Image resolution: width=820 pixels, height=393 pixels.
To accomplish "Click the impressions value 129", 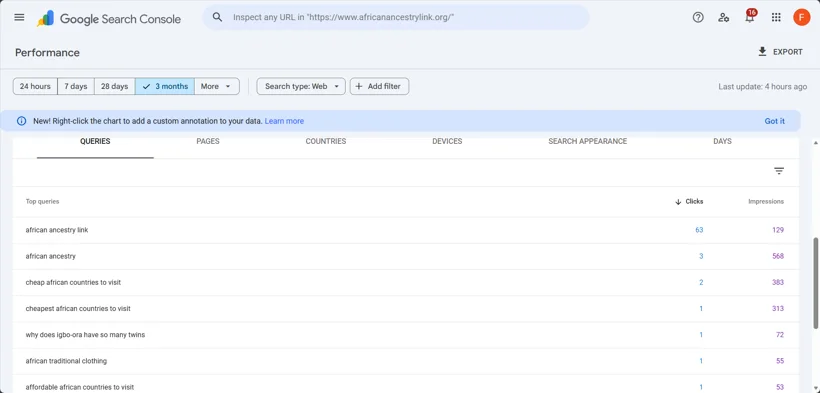I will (778, 230).
